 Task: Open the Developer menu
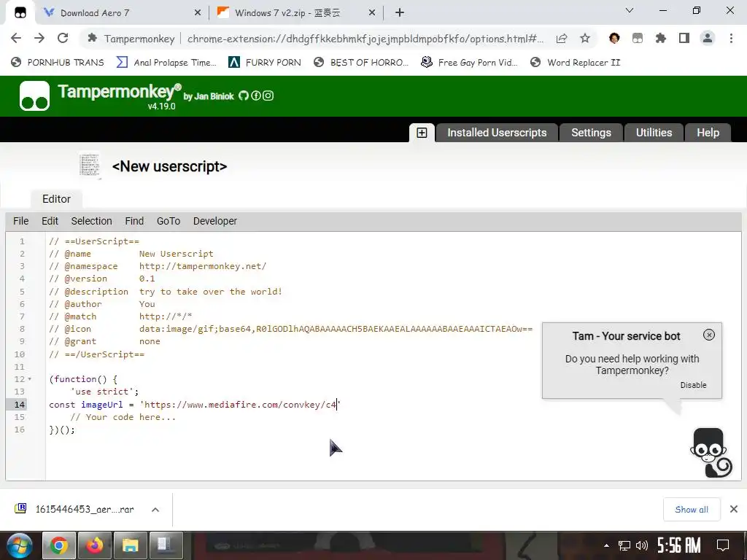215,221
